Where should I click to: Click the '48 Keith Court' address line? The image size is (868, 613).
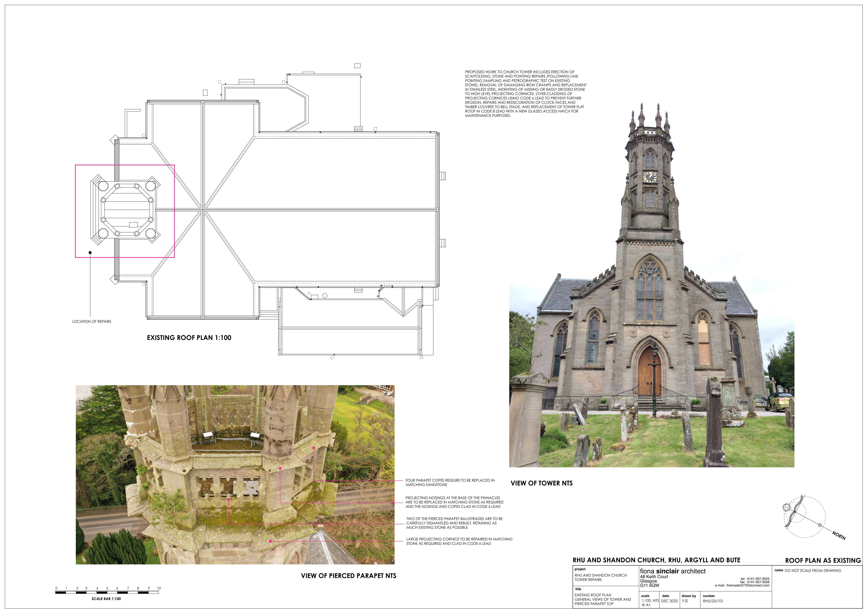tap(654, 577)
